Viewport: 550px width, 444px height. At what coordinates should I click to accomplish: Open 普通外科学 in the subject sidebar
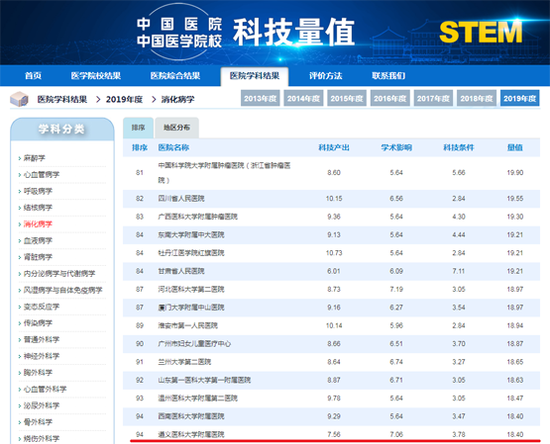click(41, 339)
